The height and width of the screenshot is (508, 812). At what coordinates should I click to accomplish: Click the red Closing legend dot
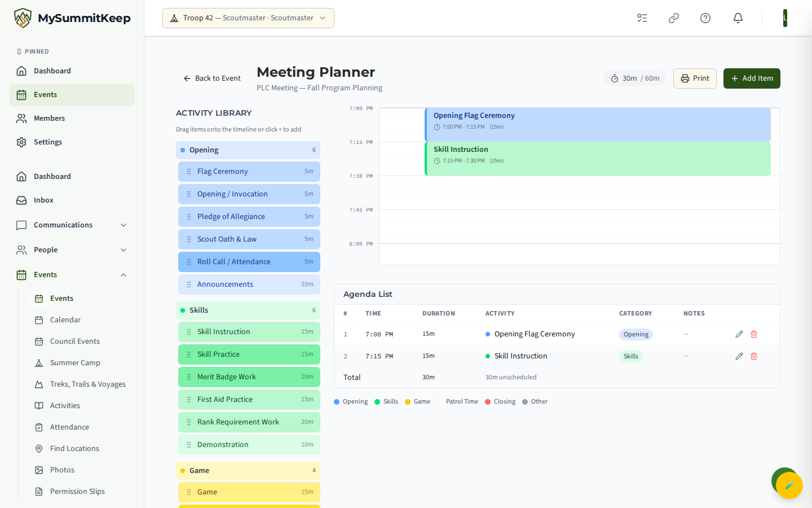click(x=488, y=402)
